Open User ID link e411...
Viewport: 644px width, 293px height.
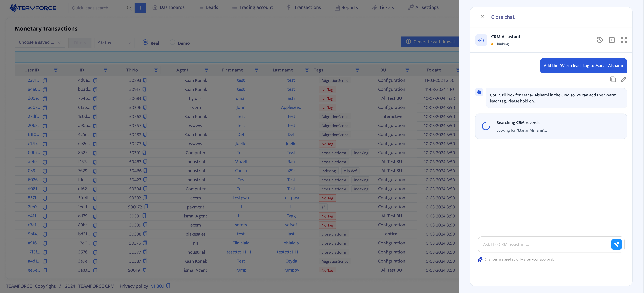point(33,216)
